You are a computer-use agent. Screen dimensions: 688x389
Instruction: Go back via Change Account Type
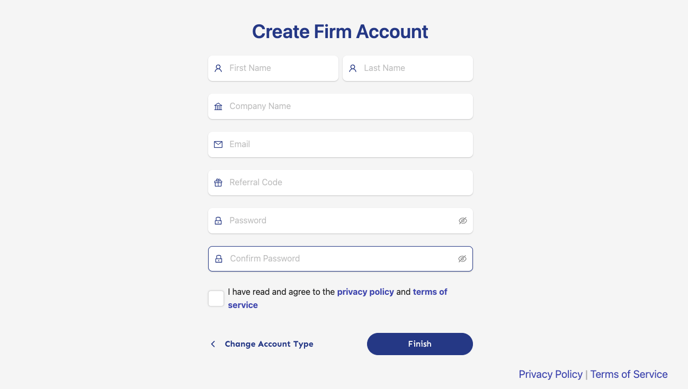[269, 344]
